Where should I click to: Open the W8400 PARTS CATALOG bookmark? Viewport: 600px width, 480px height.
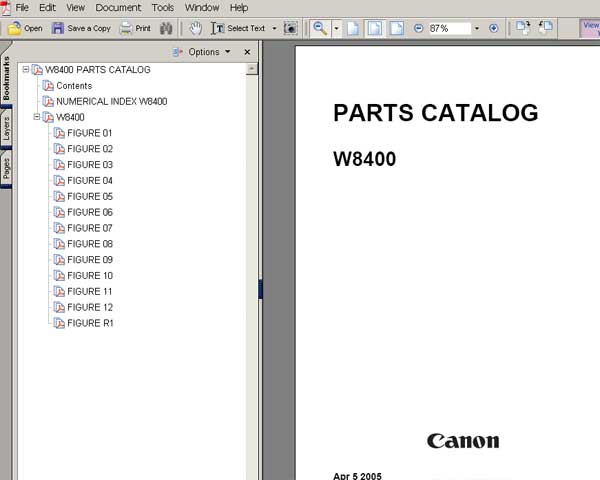tap(98, 70)
